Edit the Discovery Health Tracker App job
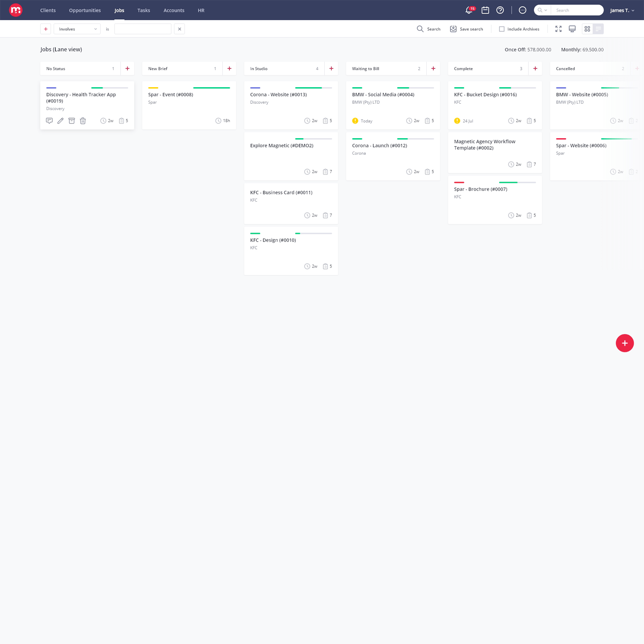Viewport: 644px width, 644px height. (60, 121)
